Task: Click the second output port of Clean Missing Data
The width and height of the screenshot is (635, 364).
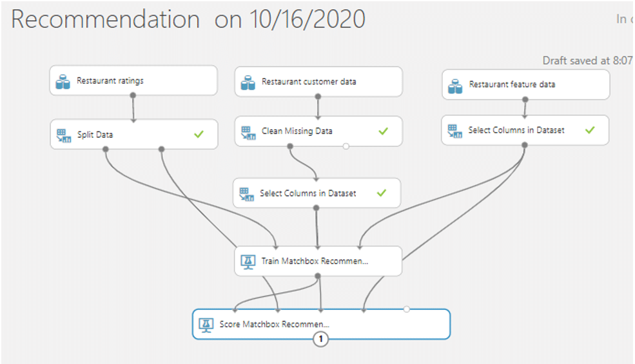Action: pos(346,146)
